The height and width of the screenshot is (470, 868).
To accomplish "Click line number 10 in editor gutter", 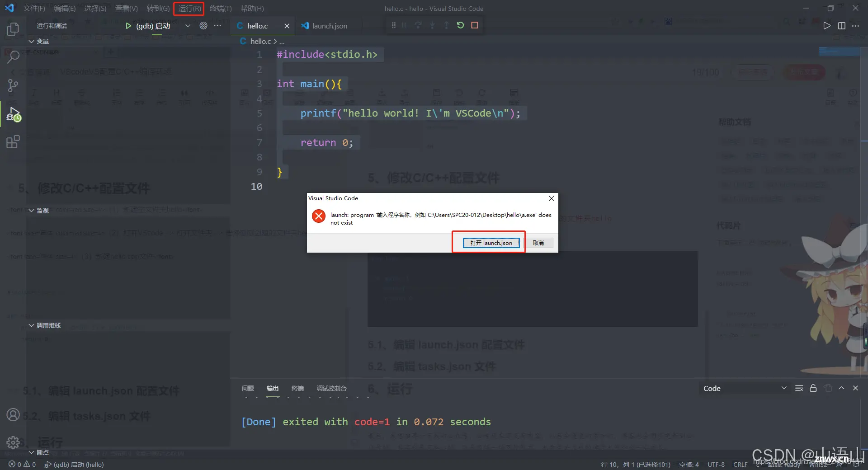I will pos(256,187).
